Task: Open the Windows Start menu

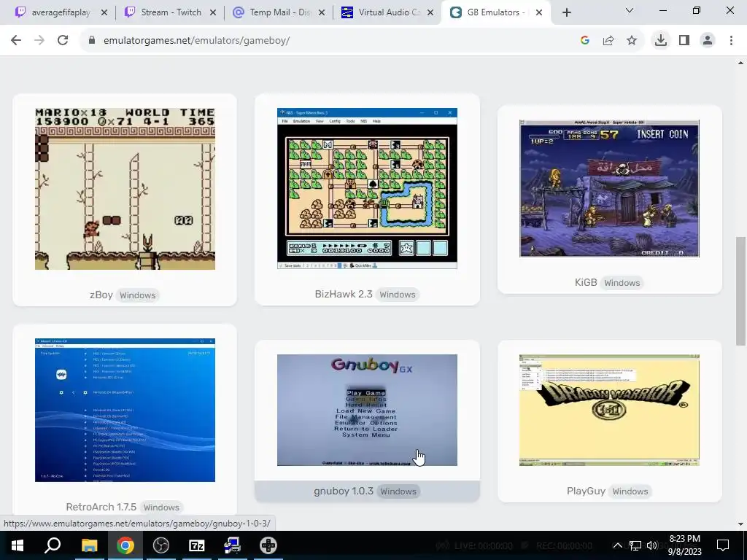Action: (18, 545)
